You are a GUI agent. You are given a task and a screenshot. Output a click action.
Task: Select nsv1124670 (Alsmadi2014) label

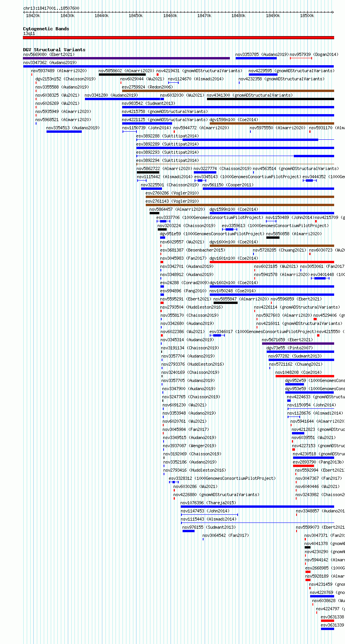click(196, 79)
